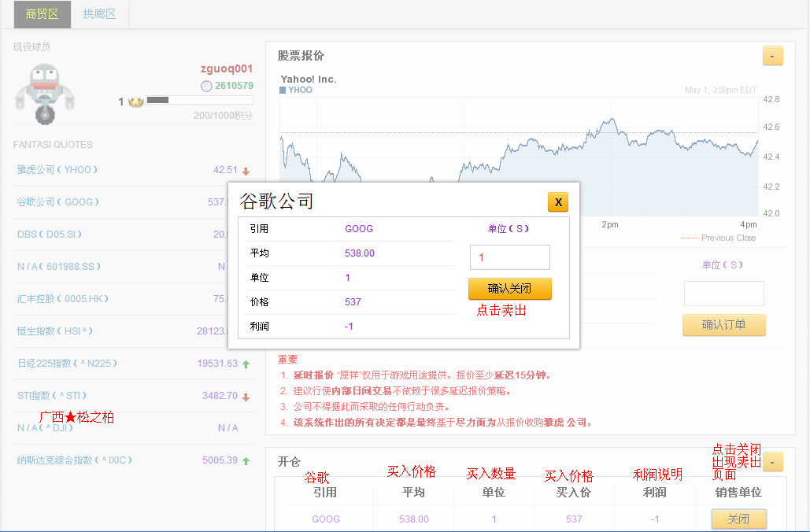Select STI指数 (^STI) quote
This screenshot has width=810, height=532.
coord(52,396)
